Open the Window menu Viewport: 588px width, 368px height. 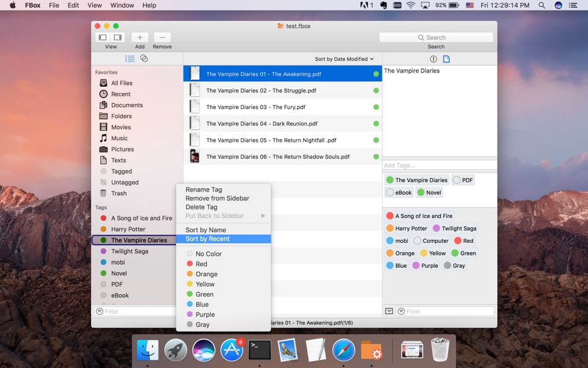(123, 5)
